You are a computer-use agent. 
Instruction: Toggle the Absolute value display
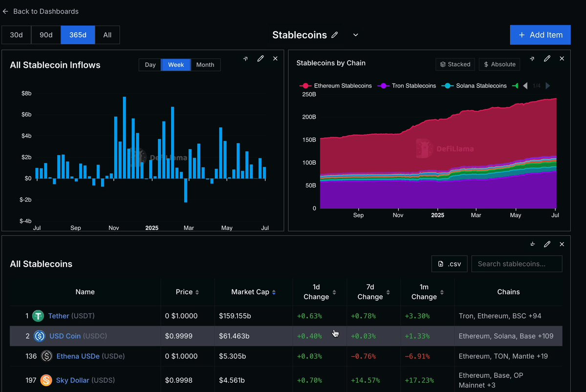[499, 64]
